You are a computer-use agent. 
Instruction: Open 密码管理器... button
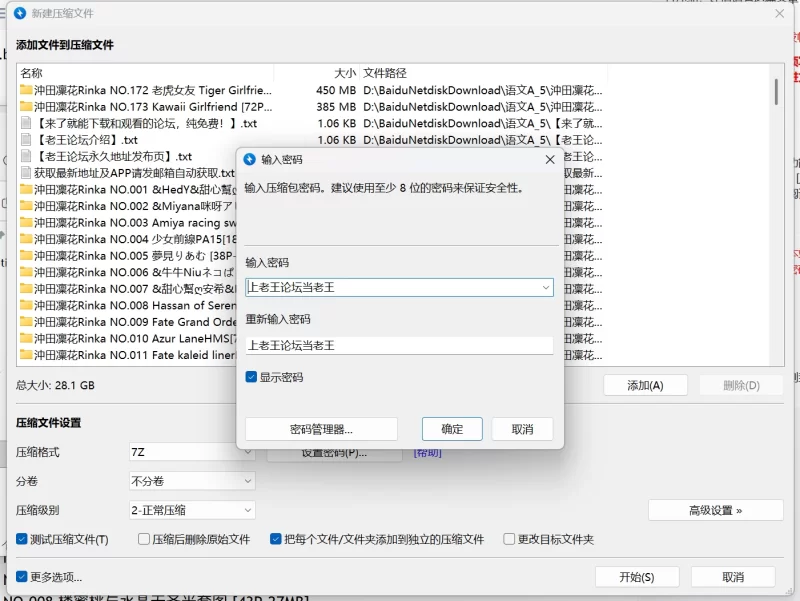pyautogui.click(x=321, y=429)
